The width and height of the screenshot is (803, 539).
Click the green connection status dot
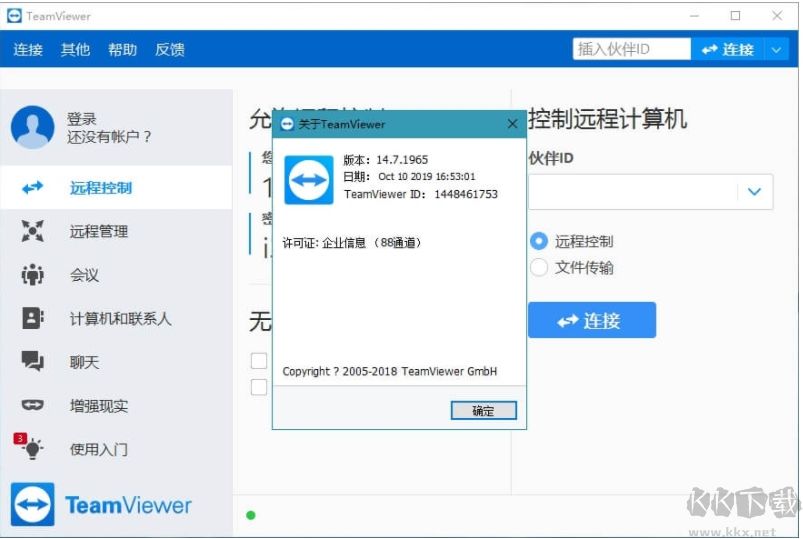pyautogui.click(x=251, y=515)
